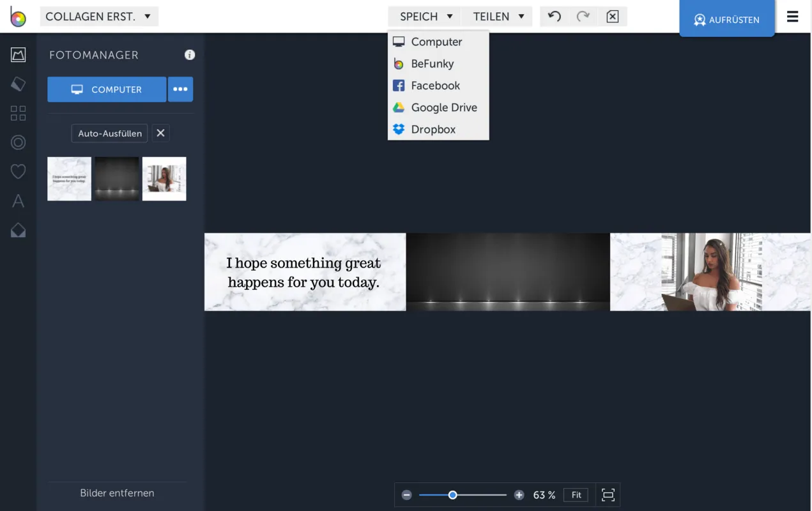Screen dimensions: 812x511
Task: Click the Aufrüsten upgrade button
Action: point(727,19)
